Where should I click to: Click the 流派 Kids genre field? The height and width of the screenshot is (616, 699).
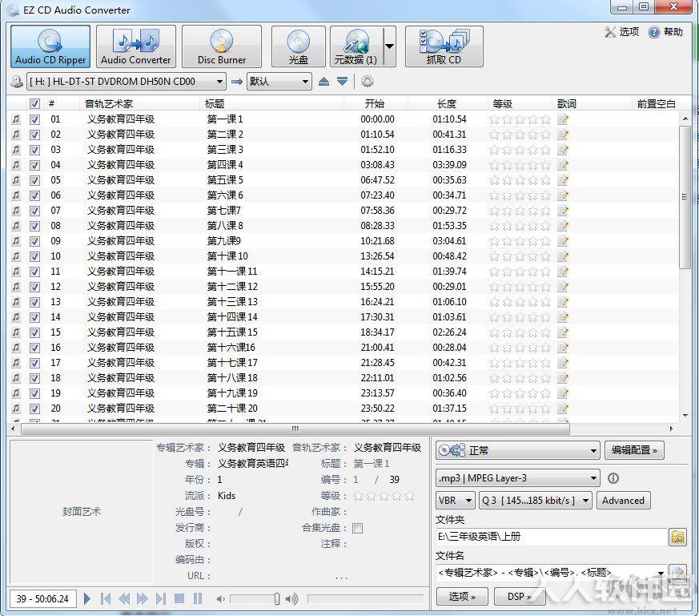[227, 496]
